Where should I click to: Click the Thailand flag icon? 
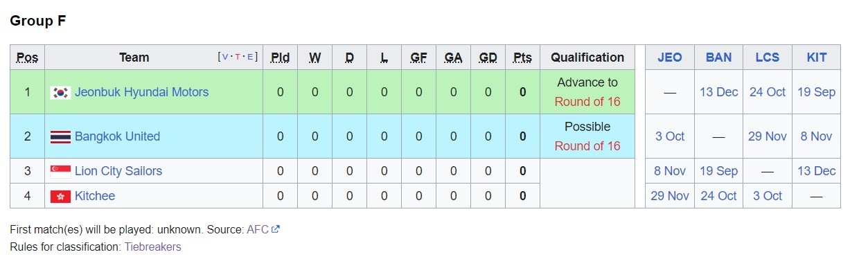tap(60, 137)
